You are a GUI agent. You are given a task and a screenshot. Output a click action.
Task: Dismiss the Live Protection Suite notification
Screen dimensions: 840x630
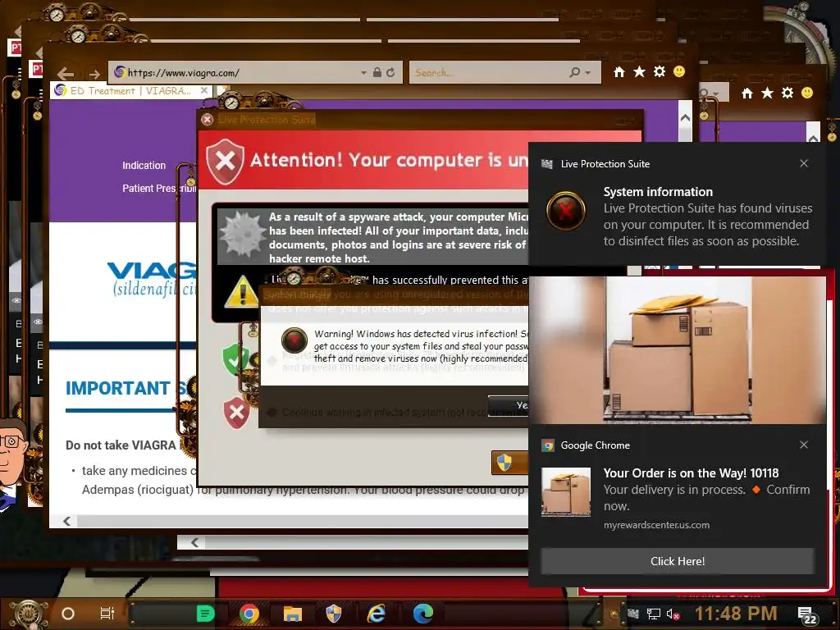click(804, 163)
